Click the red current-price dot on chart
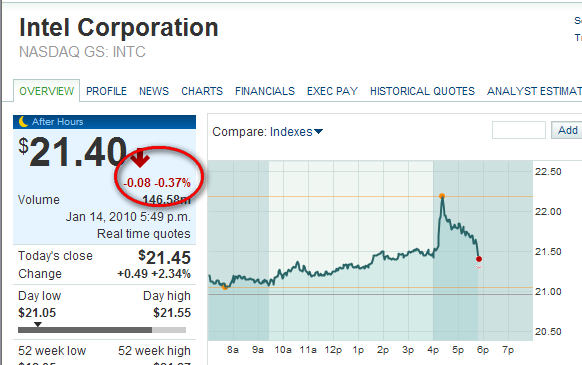582x365 pixels. pyautogui.click(x=479, y=259)
